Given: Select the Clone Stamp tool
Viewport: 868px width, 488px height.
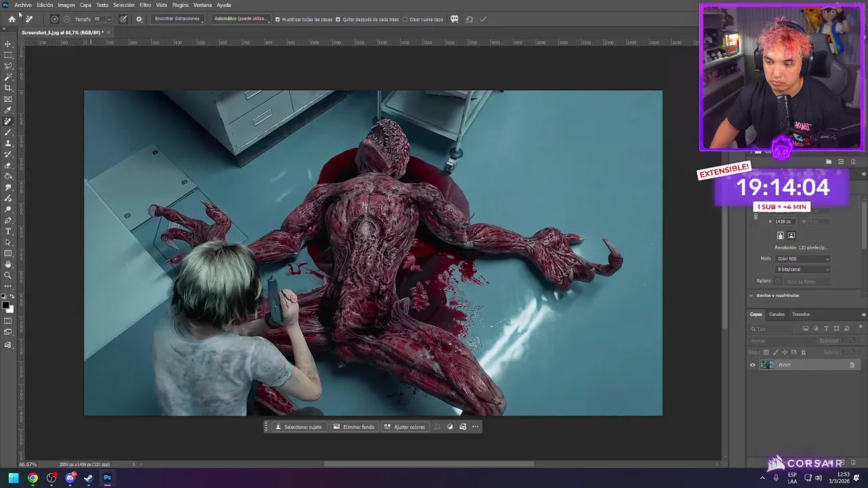Looking at the screenshot, I should coord(8,143).
